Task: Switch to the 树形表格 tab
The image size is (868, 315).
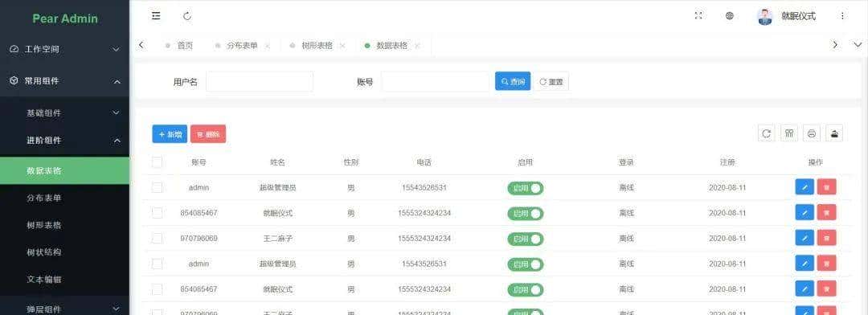Action: [x=317, y=46]
